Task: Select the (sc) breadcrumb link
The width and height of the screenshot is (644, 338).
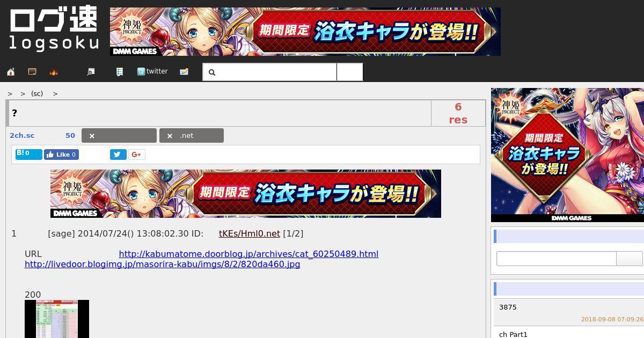Action: [37, 93]
